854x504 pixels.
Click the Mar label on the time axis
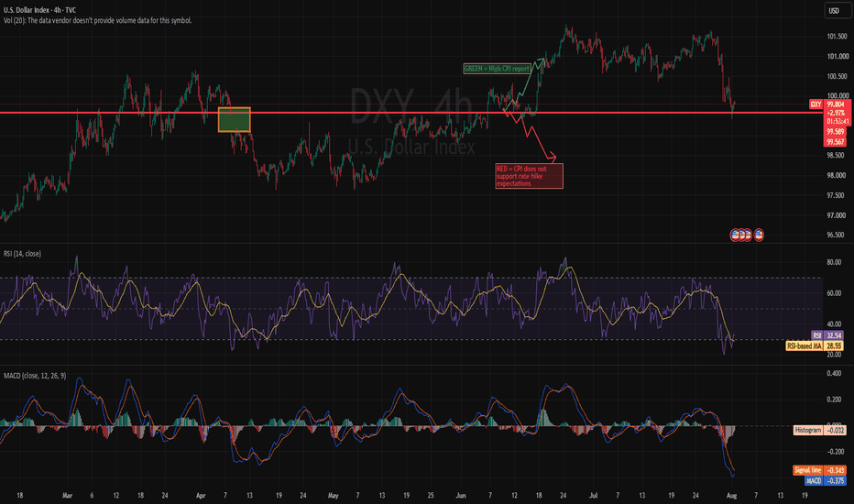click(x=67, y=495)
